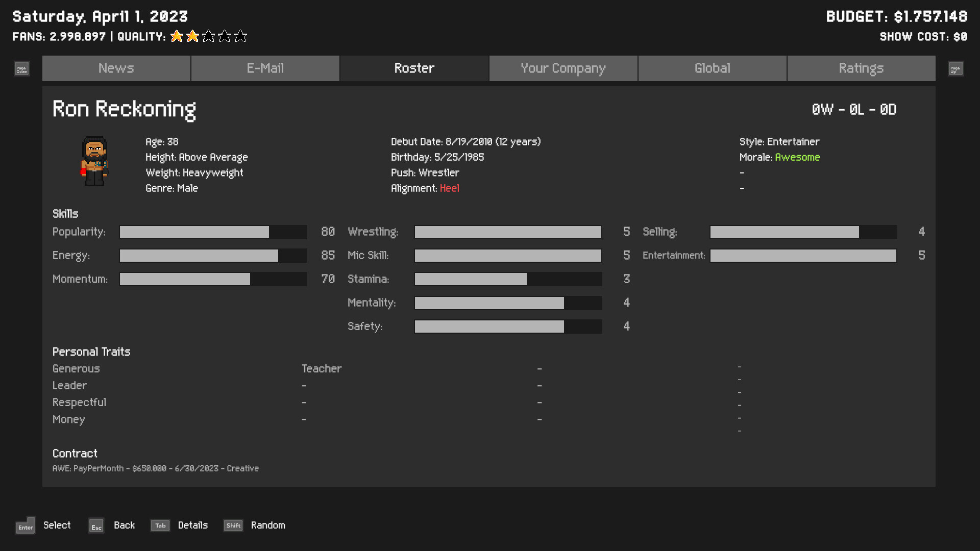The image size is (980, 551).
Task: Switch to the Ratings tab
Action: pos(861,68)
